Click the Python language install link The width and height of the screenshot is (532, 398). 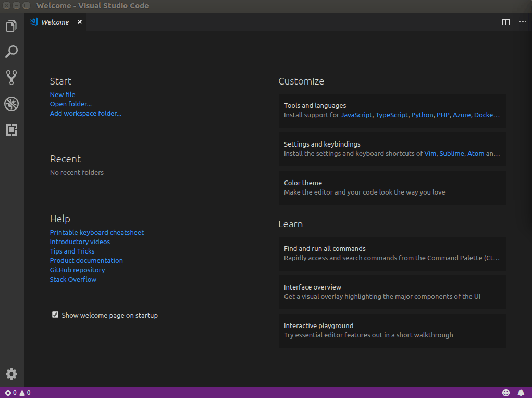pos(422,115)
